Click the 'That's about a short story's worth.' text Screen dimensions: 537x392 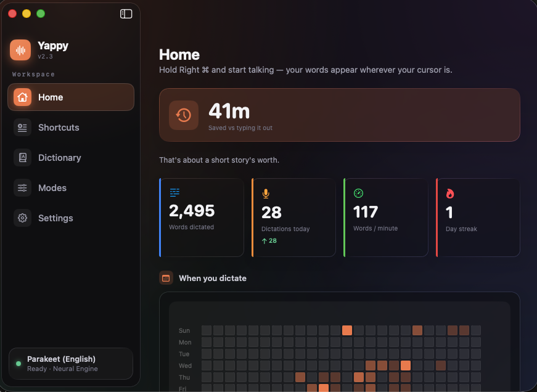click(219, 160)
